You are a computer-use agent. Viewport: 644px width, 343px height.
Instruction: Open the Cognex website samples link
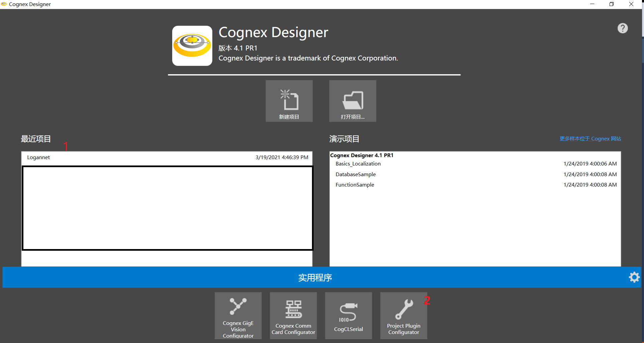coord(590,139)
